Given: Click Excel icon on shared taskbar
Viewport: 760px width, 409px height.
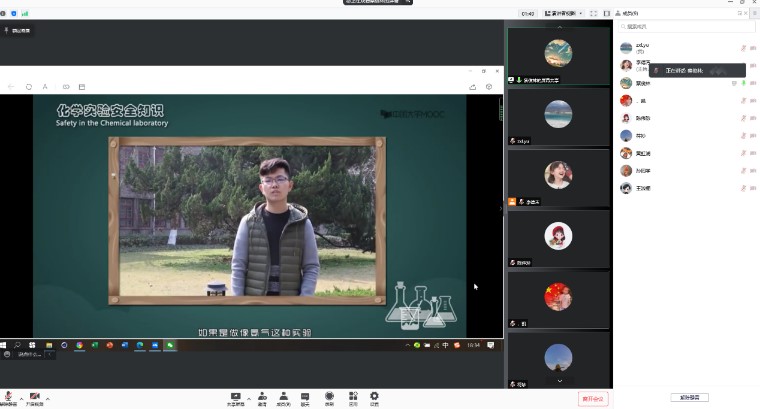Looking at the screenshot, I should point(95,345).
